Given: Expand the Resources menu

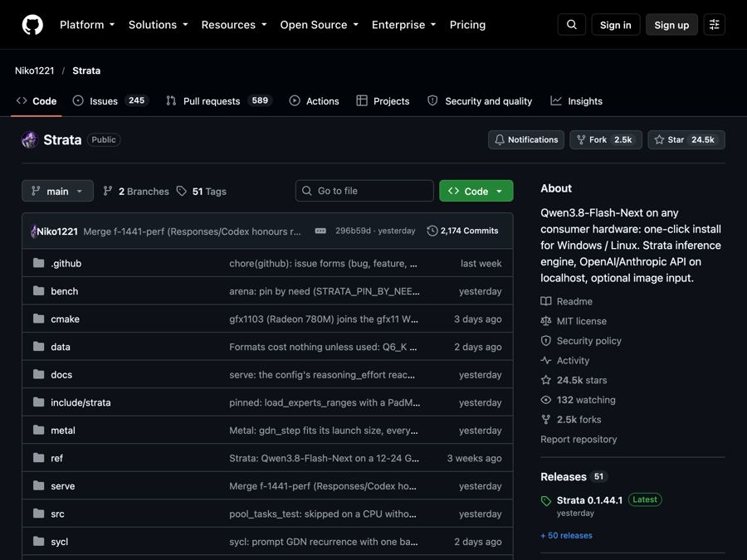Looking at the screenshot, I should pyautogui.click(x=234, y=25).
